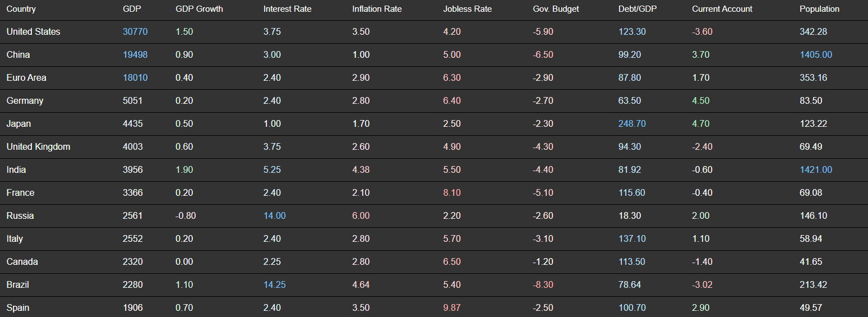Open France's jobless rate 8.10
The width and height of the screenshot is (868, 317).
(x=452, y=193)
